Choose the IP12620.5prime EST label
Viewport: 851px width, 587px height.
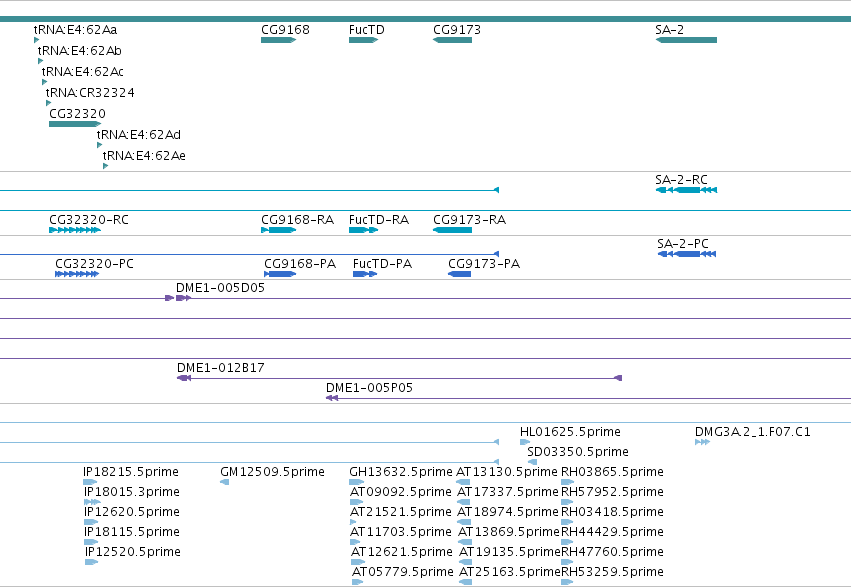pos(132,512)
